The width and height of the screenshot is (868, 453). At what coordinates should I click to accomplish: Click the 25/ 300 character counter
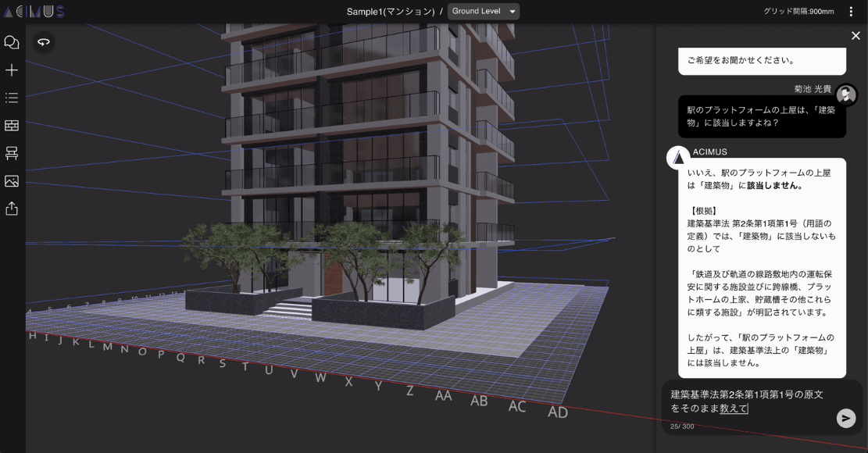coord(682,426)
